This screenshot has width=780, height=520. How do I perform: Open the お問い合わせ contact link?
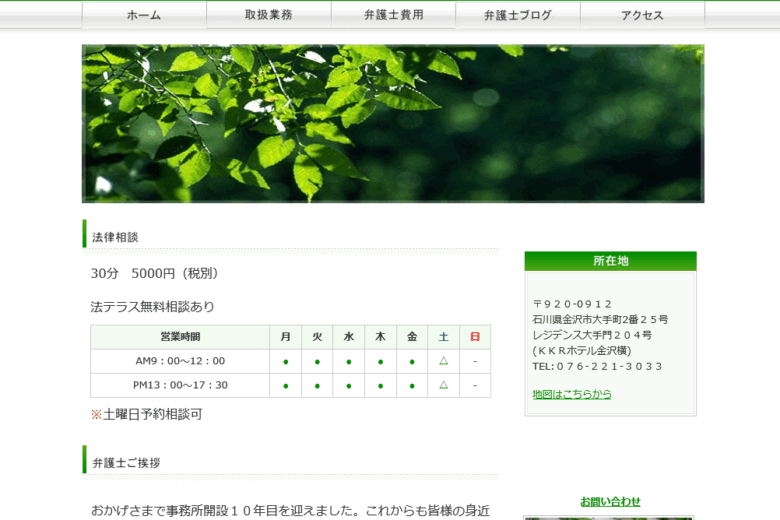(x=610, y=501)
